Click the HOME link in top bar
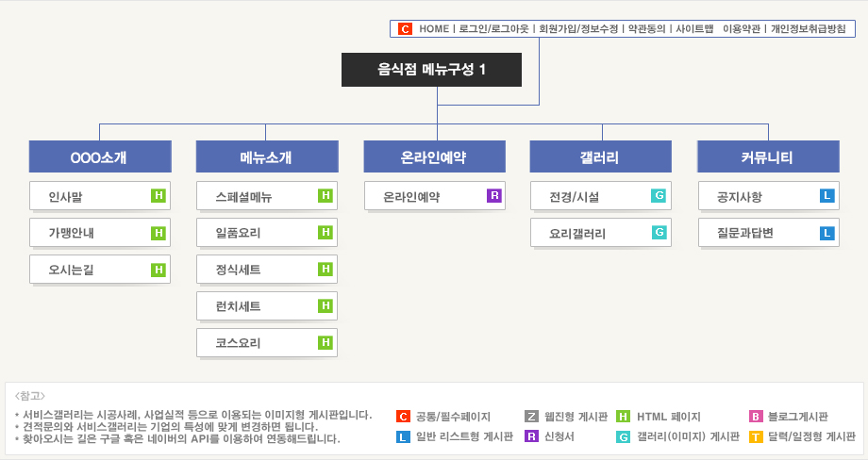The image size is (868, 460). [x=434, y=29]
